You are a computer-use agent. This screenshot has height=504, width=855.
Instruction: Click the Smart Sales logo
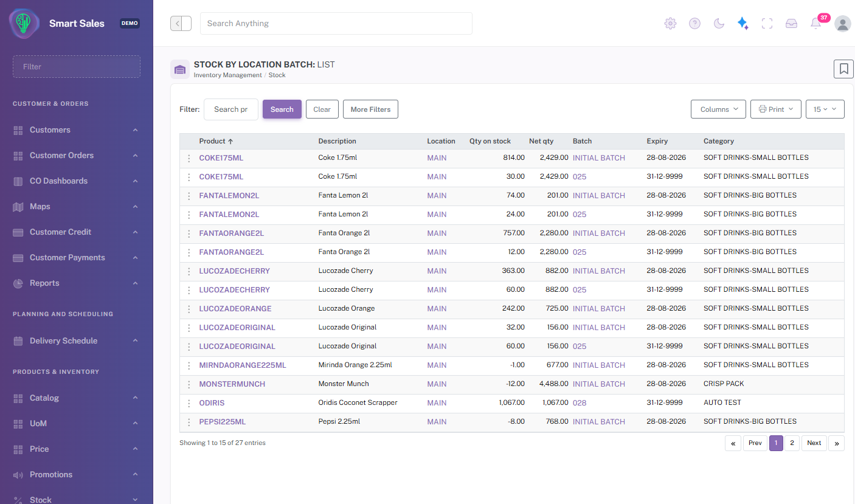point(24,23)
